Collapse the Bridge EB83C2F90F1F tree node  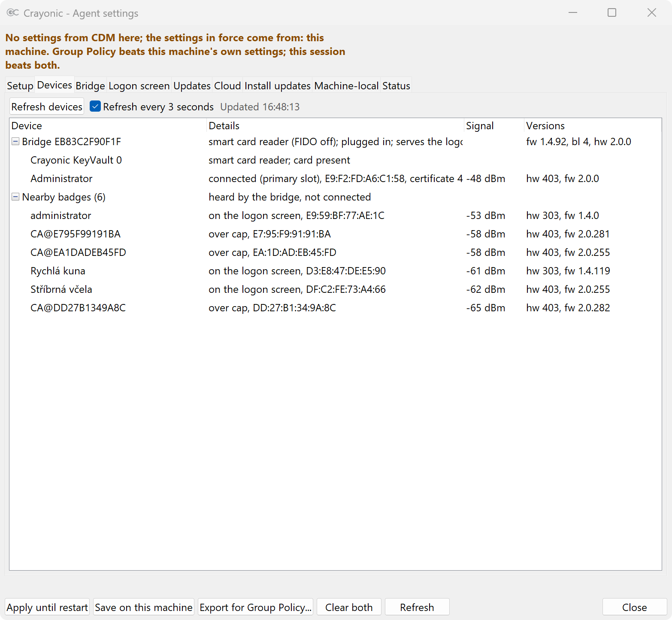point(15,141)
